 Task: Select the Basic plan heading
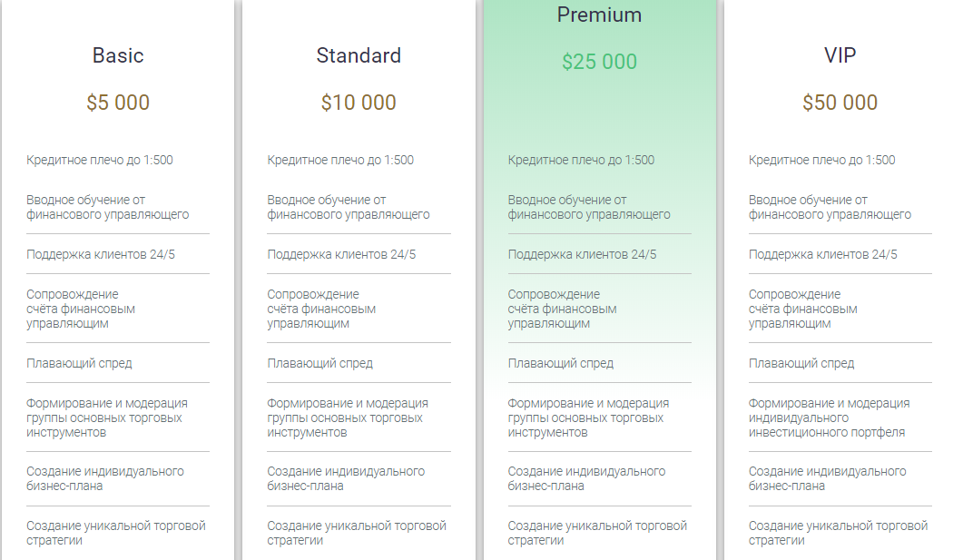click(x=118, y=55)
